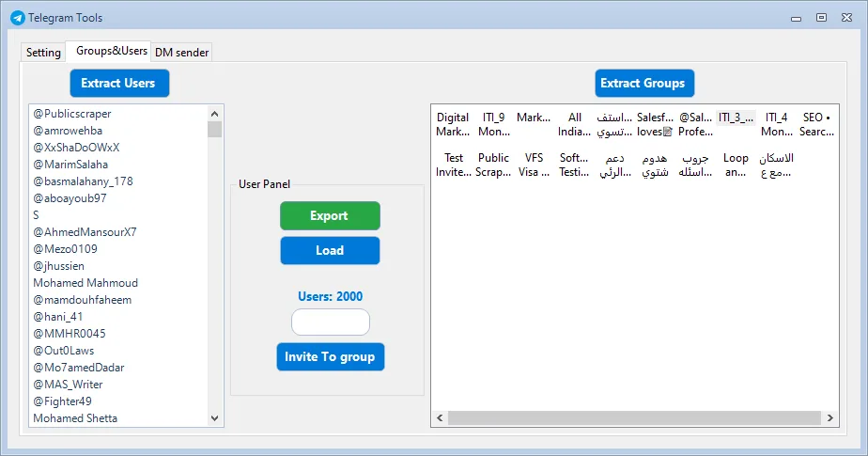Click the green Export button
868x456 pixels.
point(330,215)
